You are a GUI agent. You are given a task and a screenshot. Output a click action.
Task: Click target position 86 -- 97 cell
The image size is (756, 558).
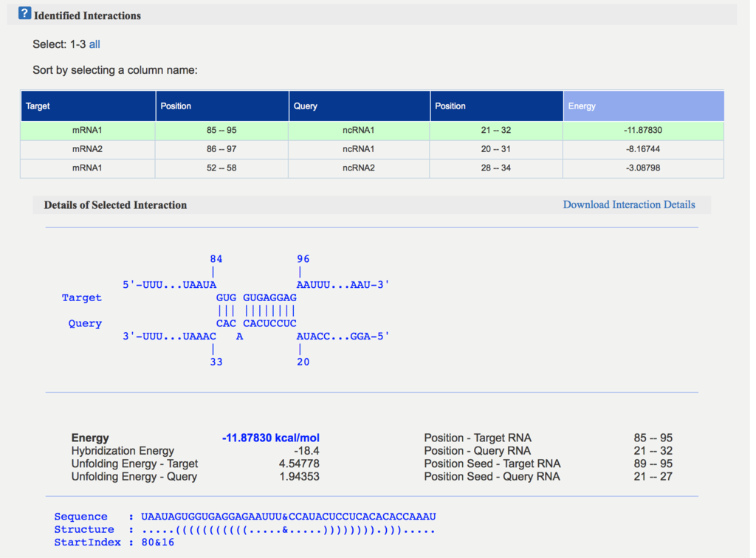(221, 149)
